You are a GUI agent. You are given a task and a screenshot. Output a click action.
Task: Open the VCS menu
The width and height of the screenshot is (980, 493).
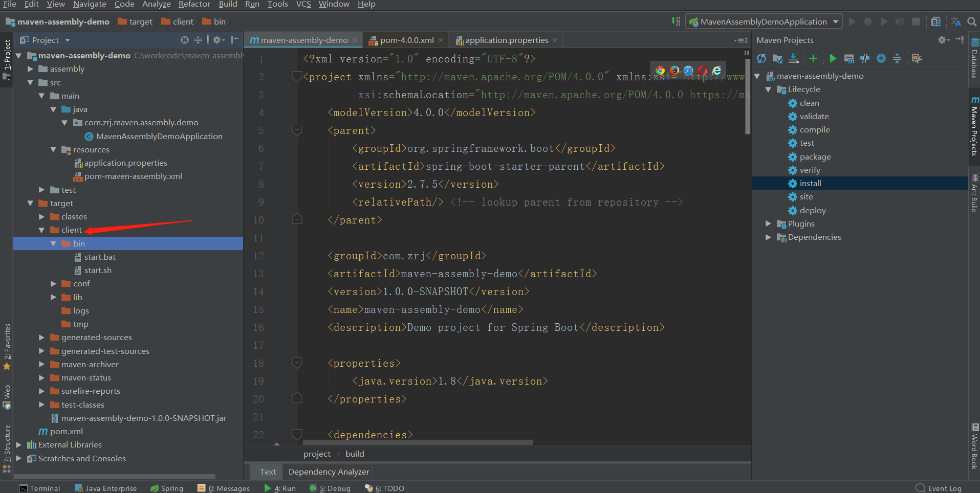pyautogui.click(x=303, y=5)
